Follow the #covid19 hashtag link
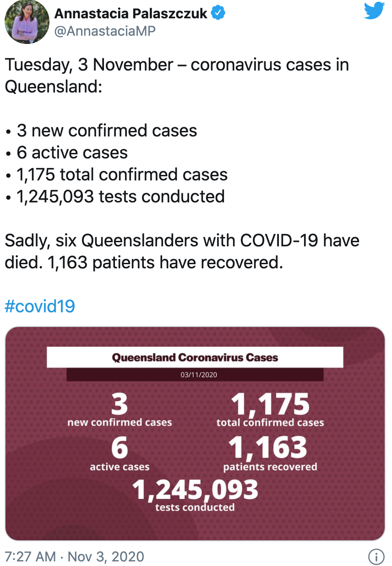 [39, 306]
